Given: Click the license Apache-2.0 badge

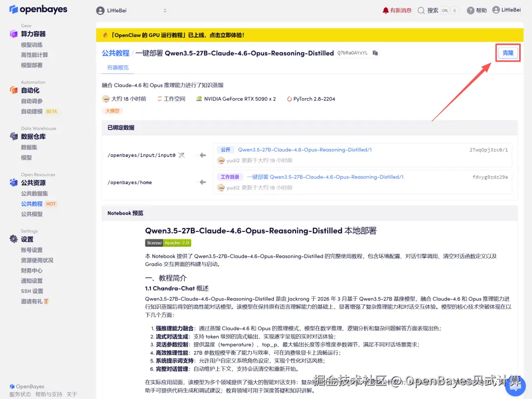Looking at the screenshot, I should [x=168, y=243].
